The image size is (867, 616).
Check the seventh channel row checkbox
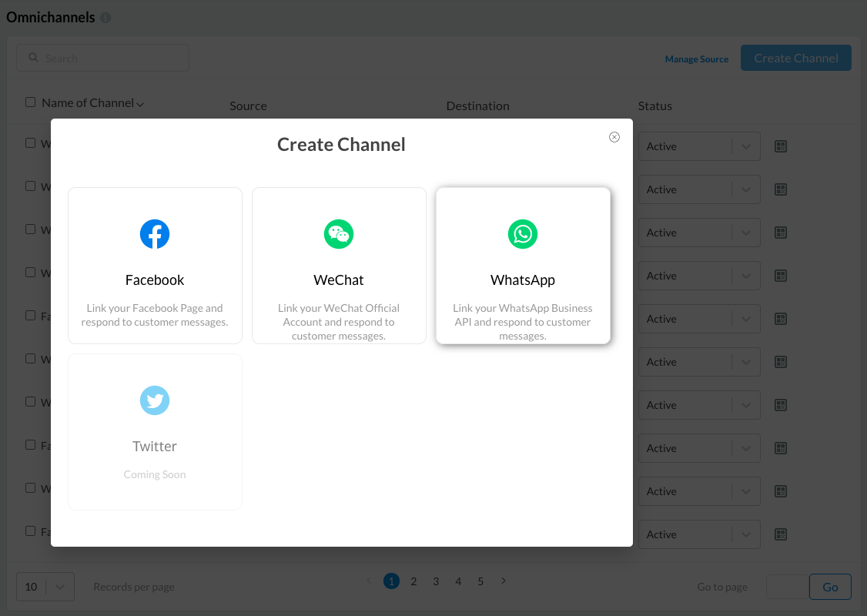[x=30, y=402]
